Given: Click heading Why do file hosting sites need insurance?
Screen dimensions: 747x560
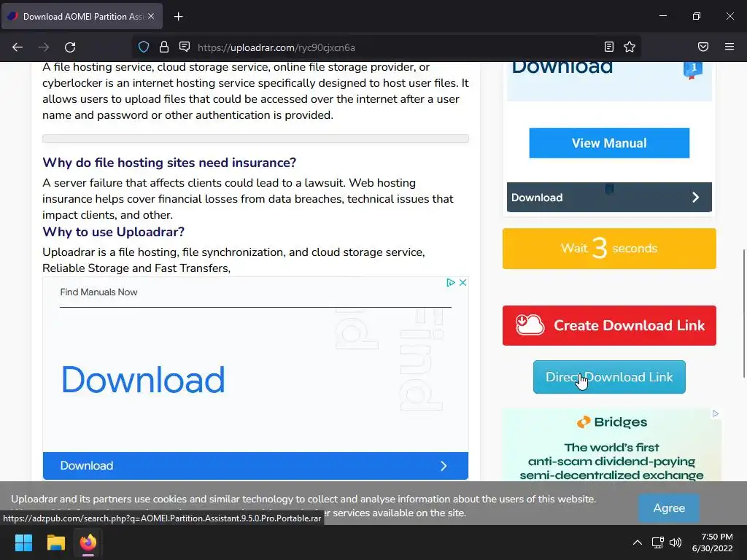Looking at the screenshot, I should click(x=169, y=163).
